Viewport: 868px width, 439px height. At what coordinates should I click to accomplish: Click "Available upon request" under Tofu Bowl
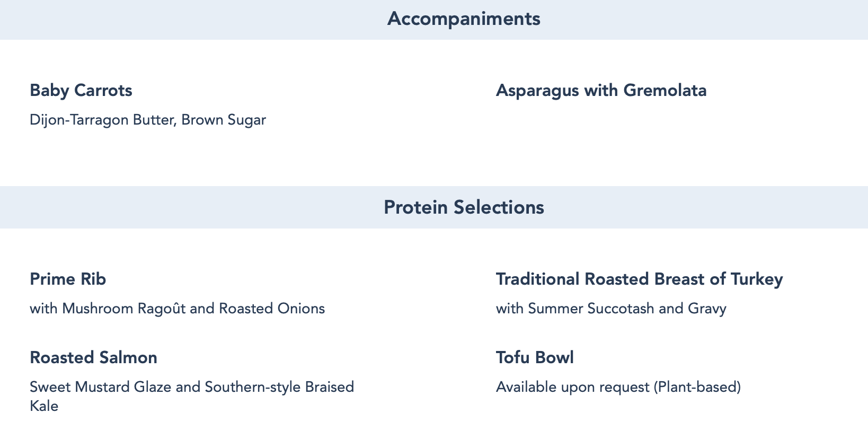click(x=572, y=388)
